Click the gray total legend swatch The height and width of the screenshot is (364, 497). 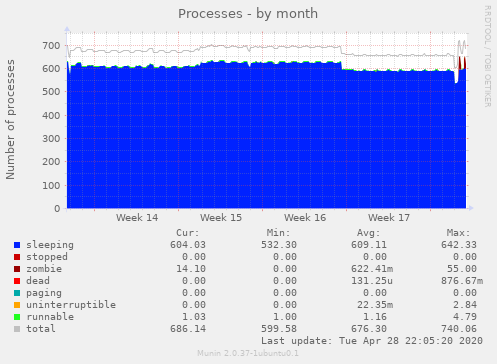coord(17,329)
